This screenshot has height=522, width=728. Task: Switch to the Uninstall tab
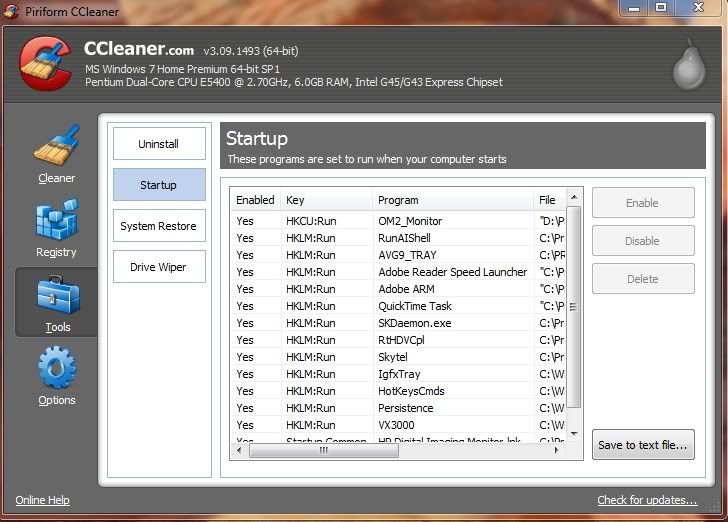click(x=159, y=144)
